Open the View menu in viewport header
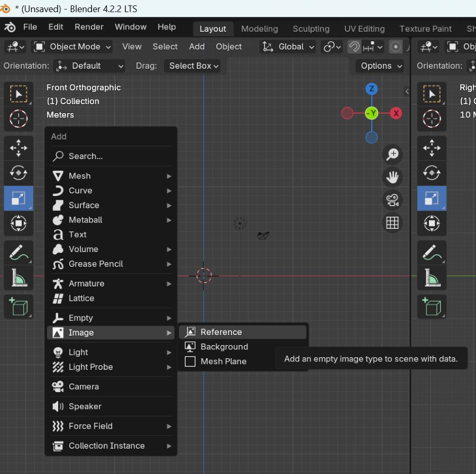 tap(132, 47)
